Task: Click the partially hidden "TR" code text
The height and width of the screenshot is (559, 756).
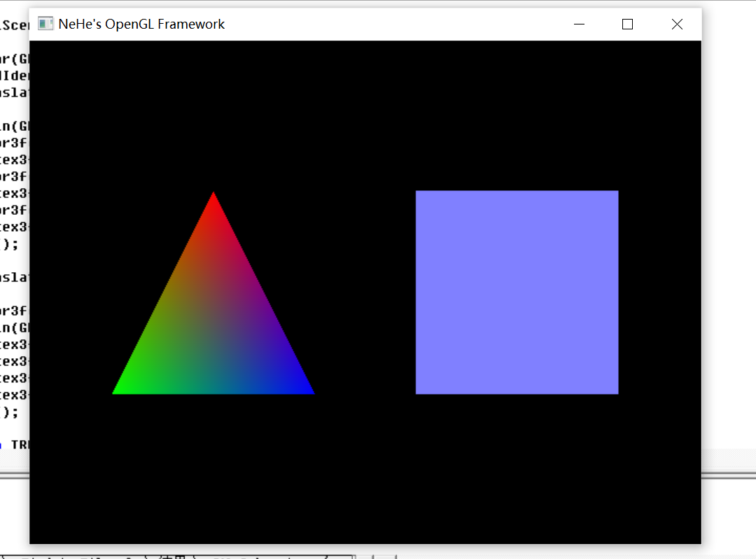Action: tap(20, 444)
